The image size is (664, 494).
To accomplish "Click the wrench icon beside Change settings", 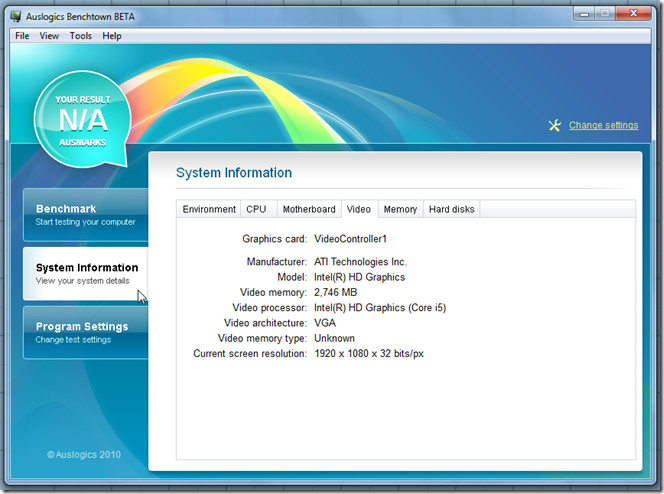I will tap(555, 125).
